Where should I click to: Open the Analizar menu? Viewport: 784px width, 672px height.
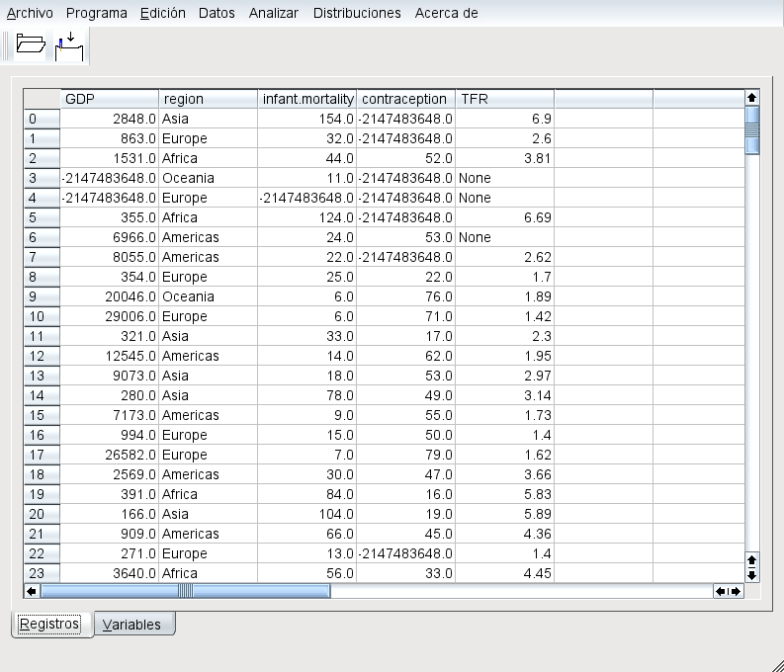(274, 13)
